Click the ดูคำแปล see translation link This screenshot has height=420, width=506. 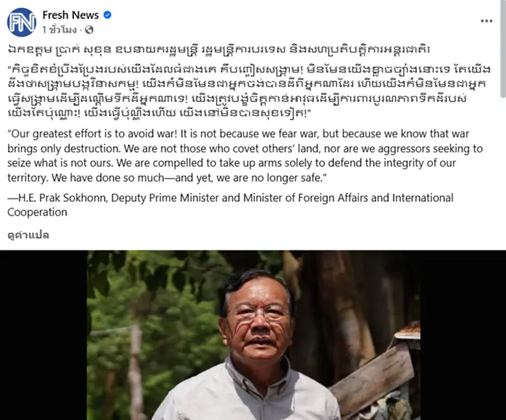click(x=28, y=235)
